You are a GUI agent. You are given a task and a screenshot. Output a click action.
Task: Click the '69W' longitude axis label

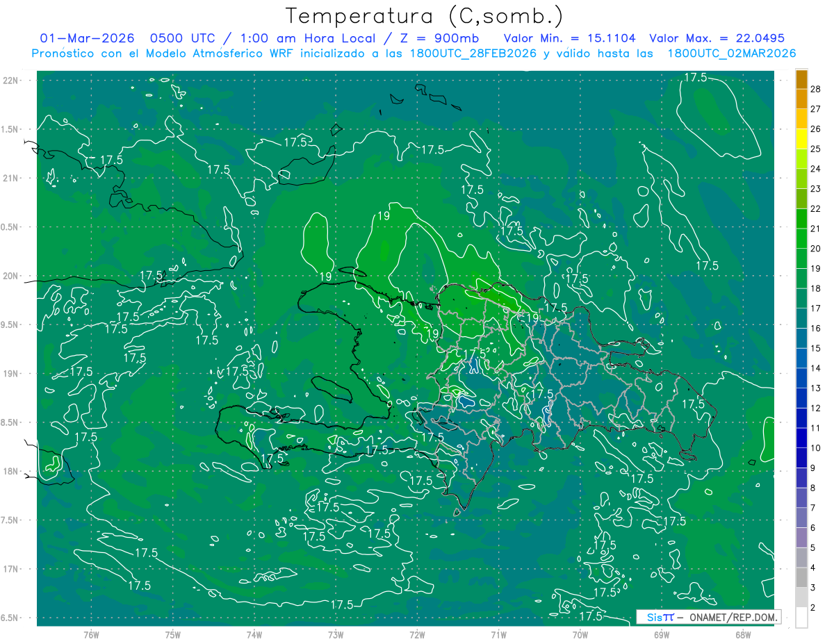[x=662, y=635]
